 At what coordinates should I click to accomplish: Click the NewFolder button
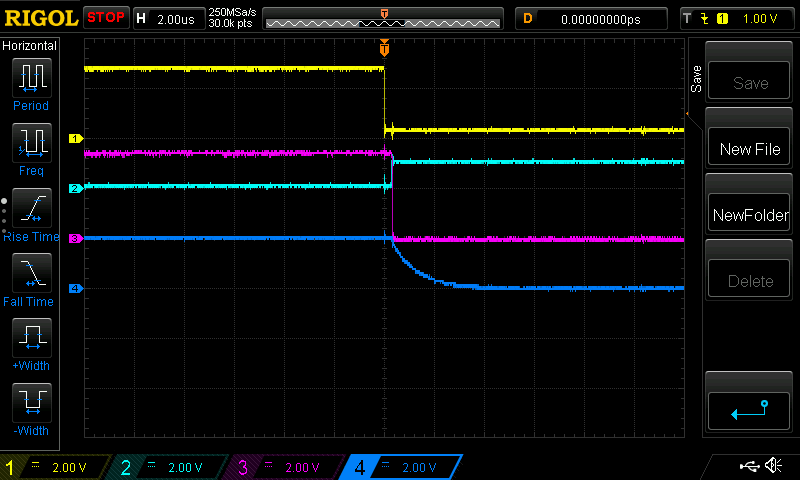(x=748, y=213)
